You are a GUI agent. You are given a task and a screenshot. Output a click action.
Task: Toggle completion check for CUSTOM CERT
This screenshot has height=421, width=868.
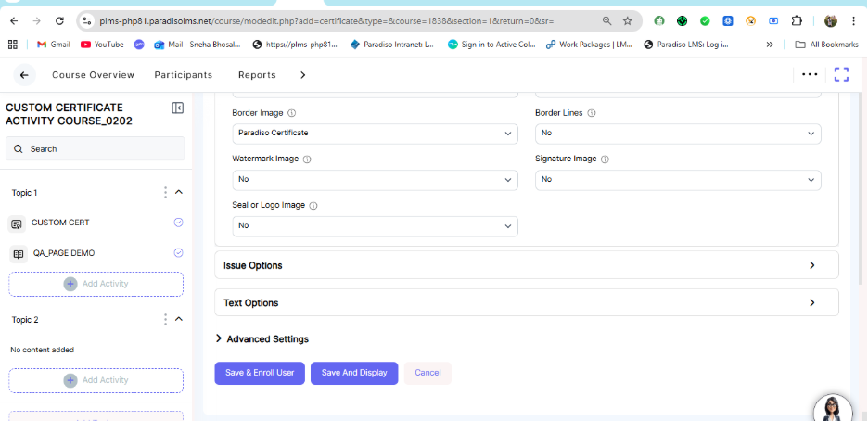click(x=178, y=223)
